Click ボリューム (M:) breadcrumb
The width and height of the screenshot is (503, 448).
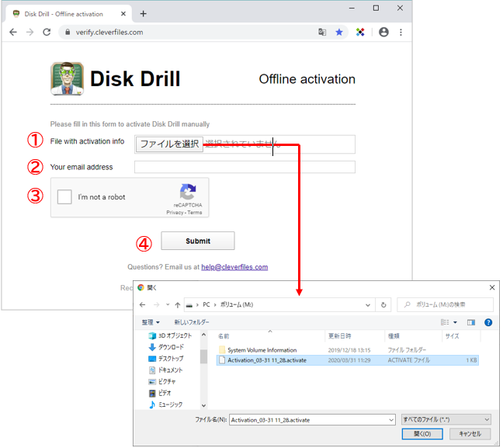pyautogui.click(x=237, y=304)
